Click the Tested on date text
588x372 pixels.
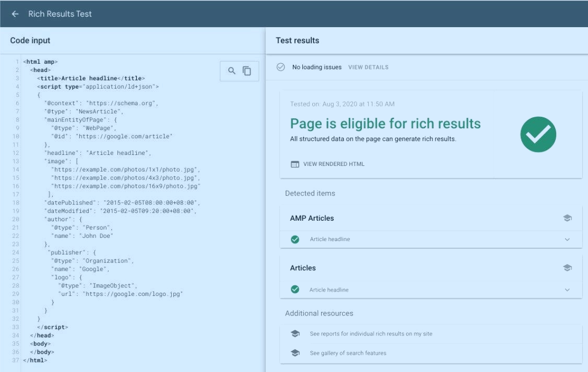point(342,104)
